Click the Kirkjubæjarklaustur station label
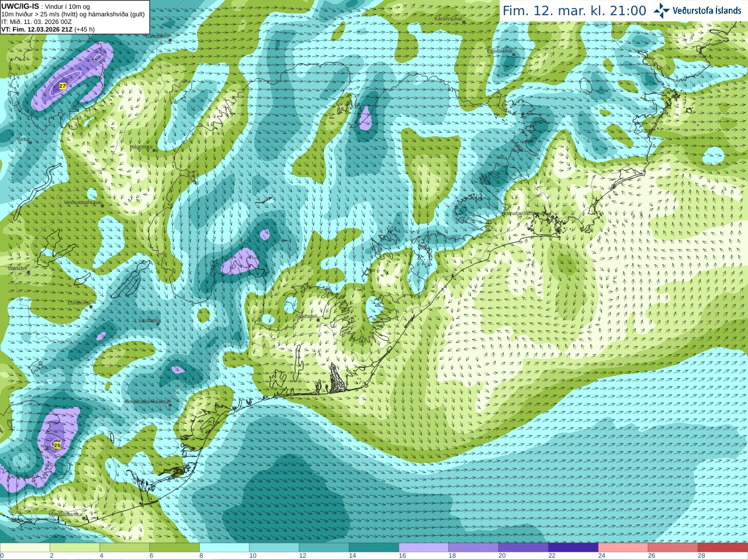 147,402
